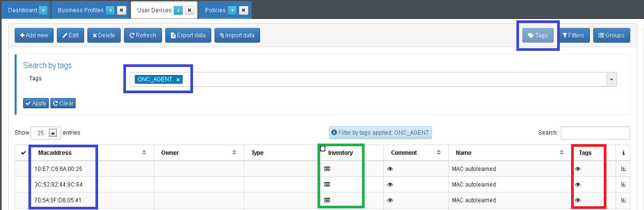The width and height of the screenshot is (644, 210).
Task: View comment of device 3C:52:82:44:9C:64
Action: click(390, 184)
